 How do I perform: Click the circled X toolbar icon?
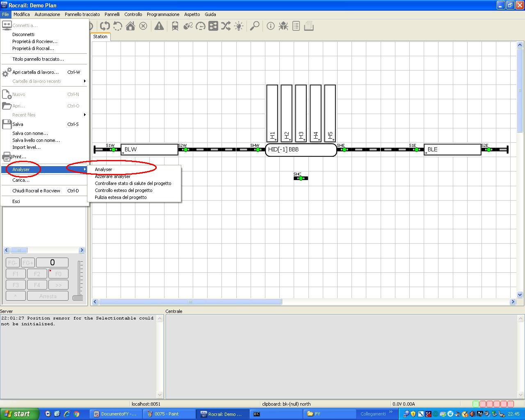[x=143, y=26]
